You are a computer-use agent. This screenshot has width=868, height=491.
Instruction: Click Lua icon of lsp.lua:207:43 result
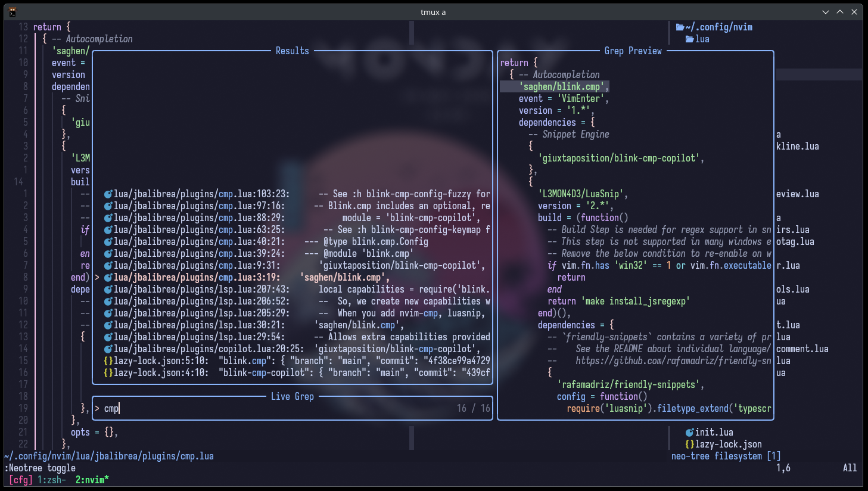click(x=108, y=290)
